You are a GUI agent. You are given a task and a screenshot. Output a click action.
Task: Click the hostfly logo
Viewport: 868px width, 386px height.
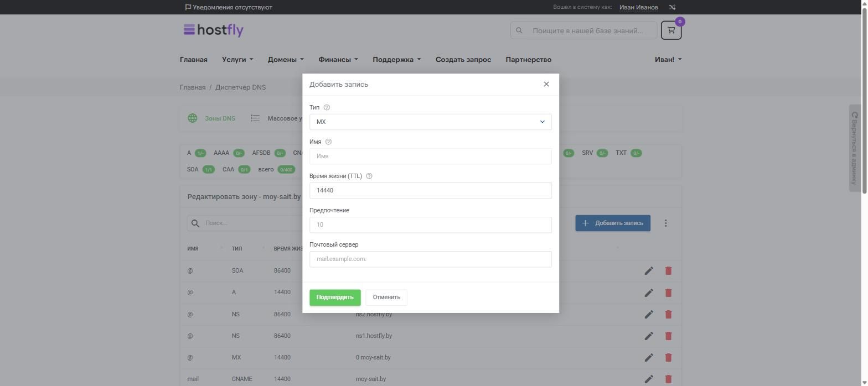pyautogui.click(x=214, y=30)
